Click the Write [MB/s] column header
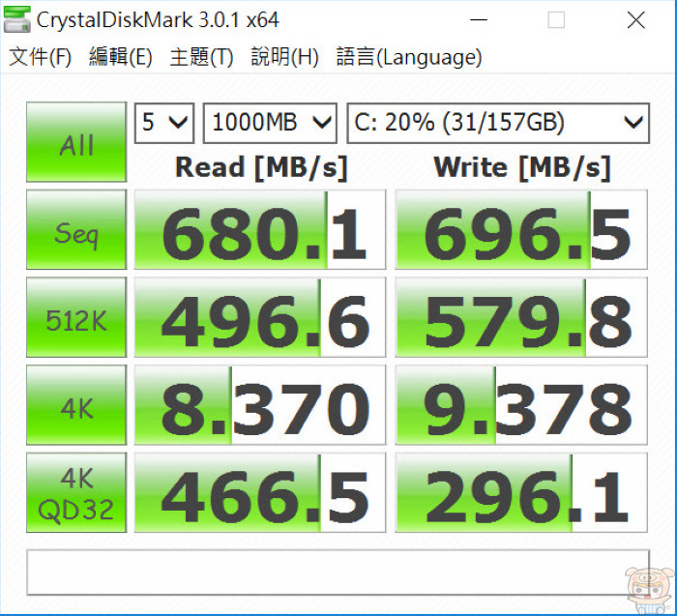This screenshot has height=616, width=677. pos(522,167)
